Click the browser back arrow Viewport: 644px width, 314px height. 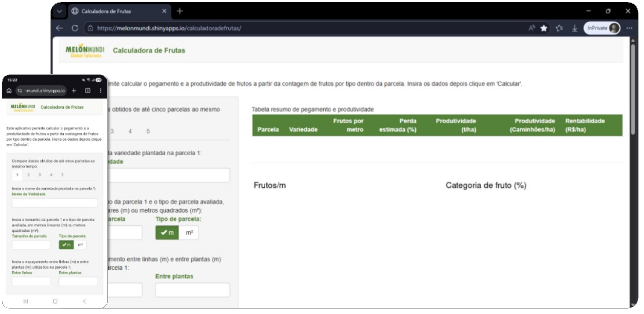point(59,28)
